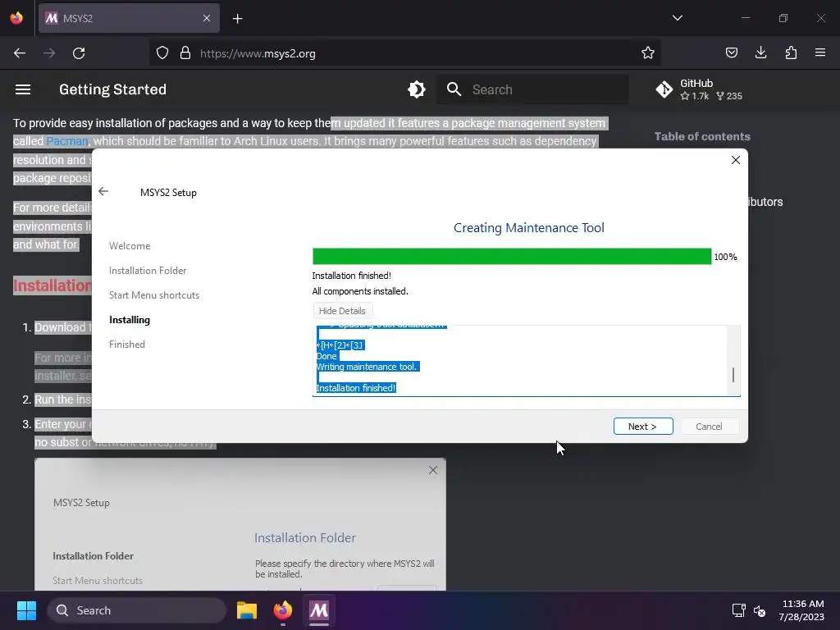Open the website's hamburger navigation menu
The image size is (840, 630).
pos(22,89)
